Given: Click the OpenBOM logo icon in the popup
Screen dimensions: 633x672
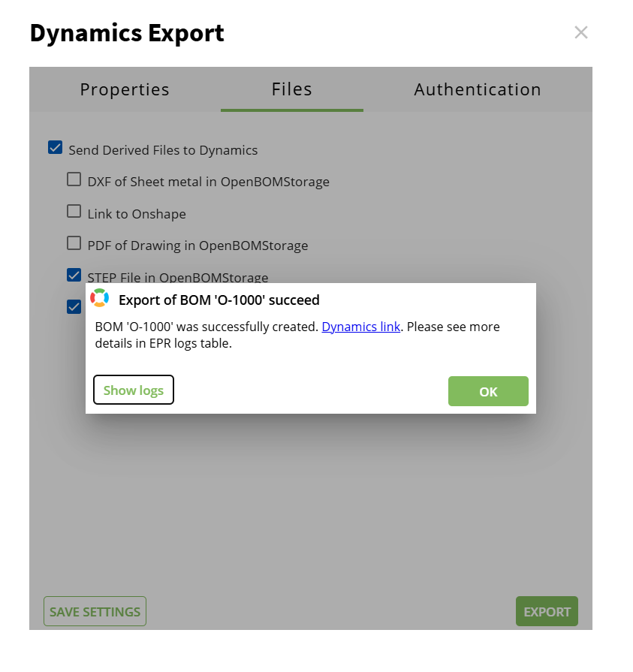Looking at the screenshot, I should [x=100, y=298].
